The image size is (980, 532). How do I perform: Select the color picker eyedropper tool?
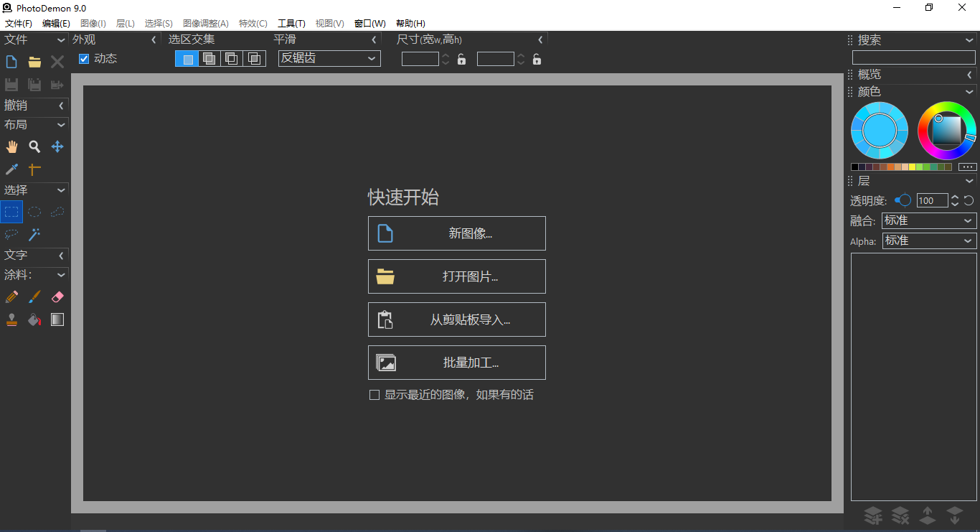tap(11, 169)
